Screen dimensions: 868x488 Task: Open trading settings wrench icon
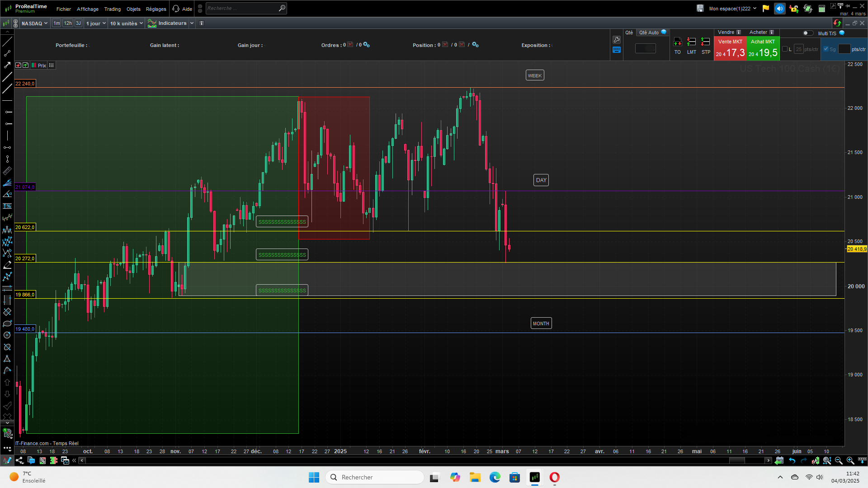pyautogui.click(x=617, y=40)
